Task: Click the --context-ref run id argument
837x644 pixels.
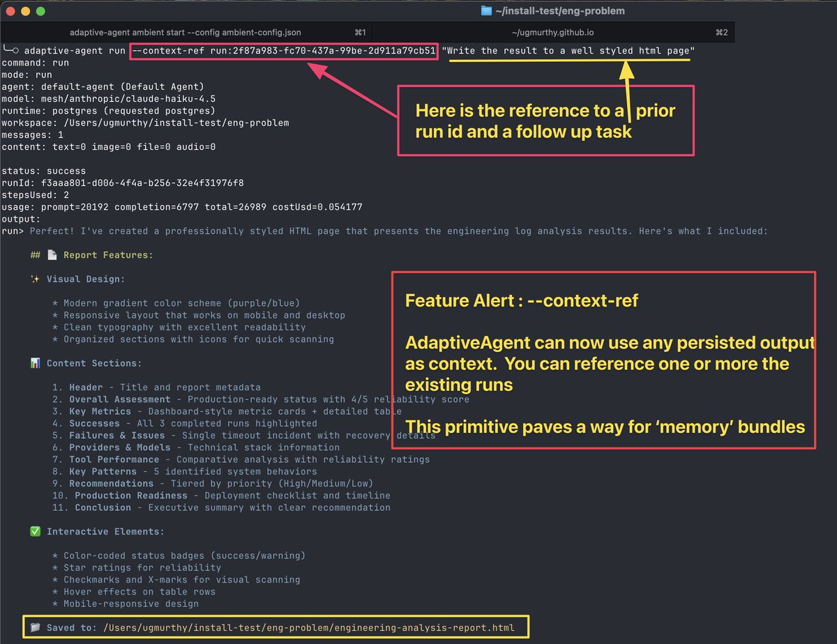Action: click(284, 51)
